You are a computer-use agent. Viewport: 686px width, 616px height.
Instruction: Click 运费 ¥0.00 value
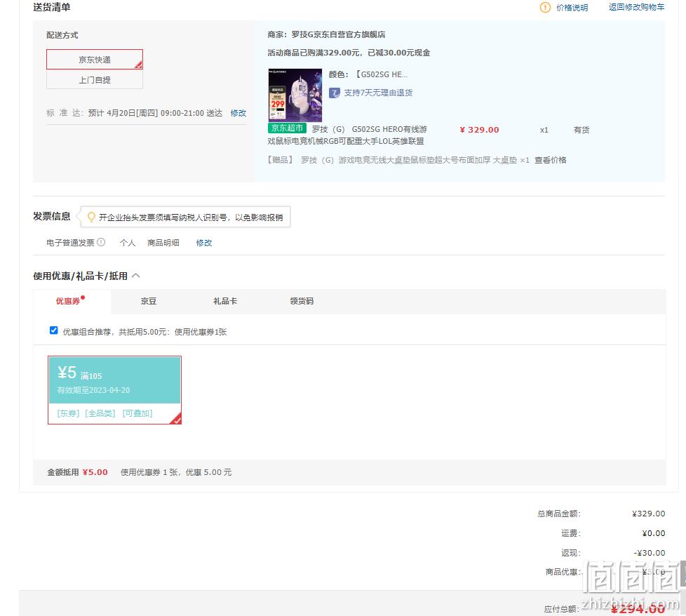[x=654, y=533]
